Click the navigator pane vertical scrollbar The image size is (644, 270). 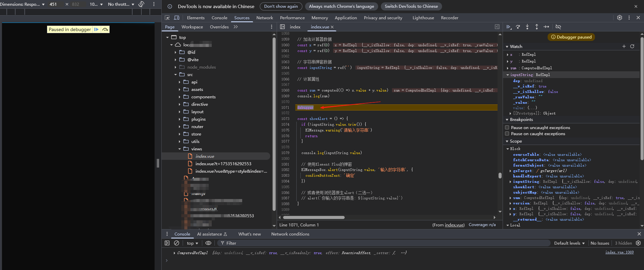[x=274, y=124]
